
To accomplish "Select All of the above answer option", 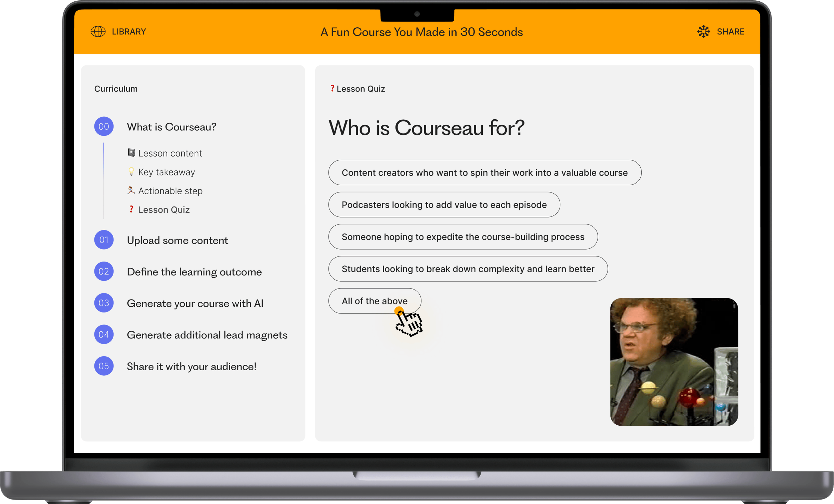I will [x=374, y=301].
